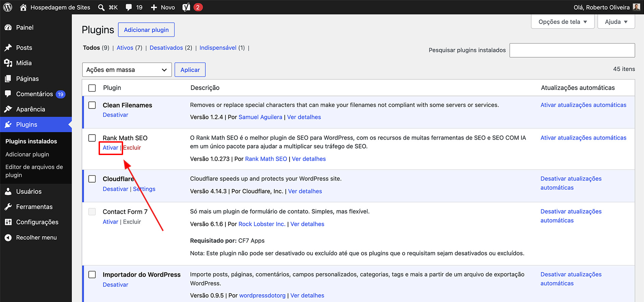Check the Importador do WordPress checkbox

[92, 274]
